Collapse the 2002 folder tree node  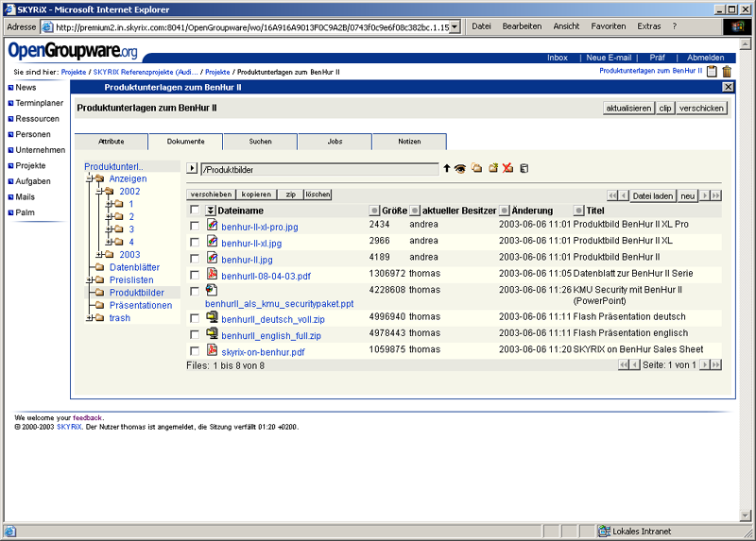[x=99, y=192]
